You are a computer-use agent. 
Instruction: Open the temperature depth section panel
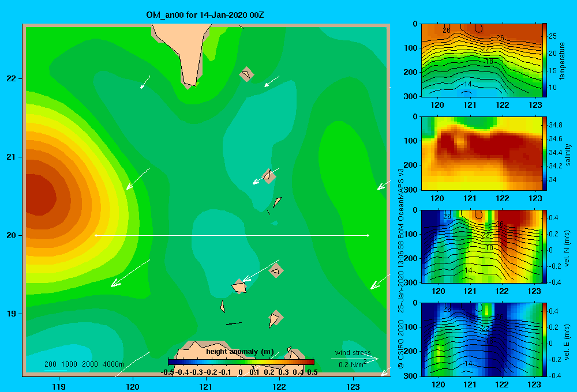482,61
